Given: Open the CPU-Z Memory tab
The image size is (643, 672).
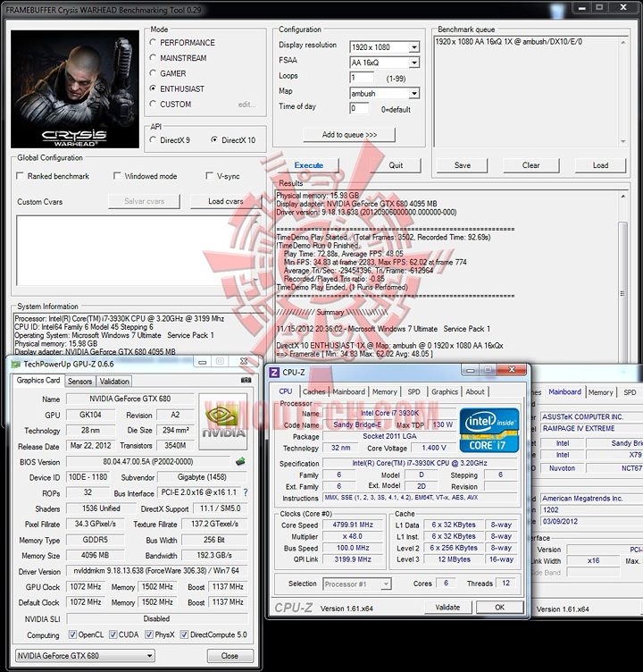Looking at the screenshot, I should [384, 391].
